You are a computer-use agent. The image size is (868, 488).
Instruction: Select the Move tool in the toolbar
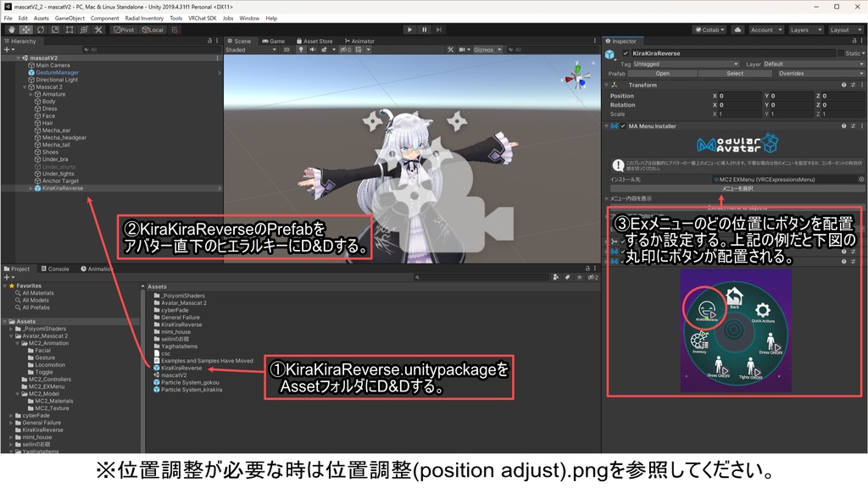[x=25, y=30]
